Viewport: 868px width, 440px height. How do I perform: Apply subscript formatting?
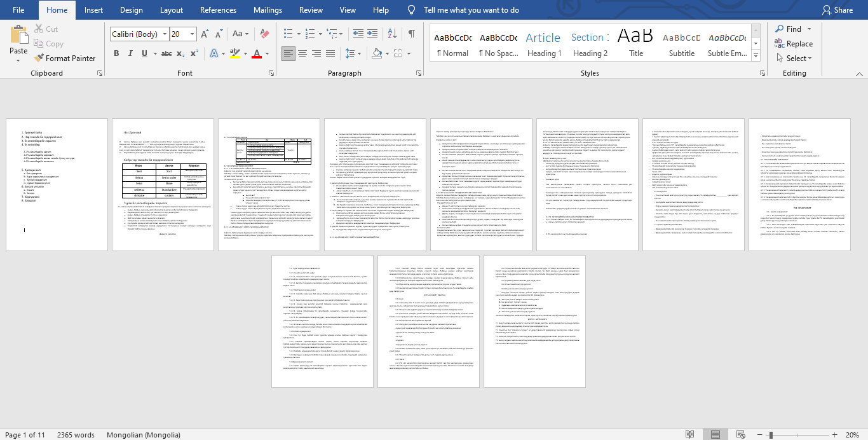click(x=181, y=53)
